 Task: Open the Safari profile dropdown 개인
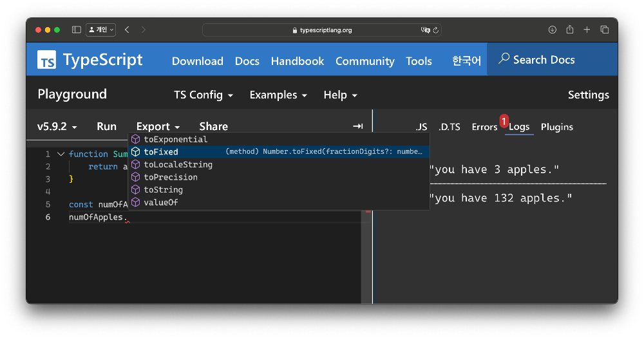point(100,30)
